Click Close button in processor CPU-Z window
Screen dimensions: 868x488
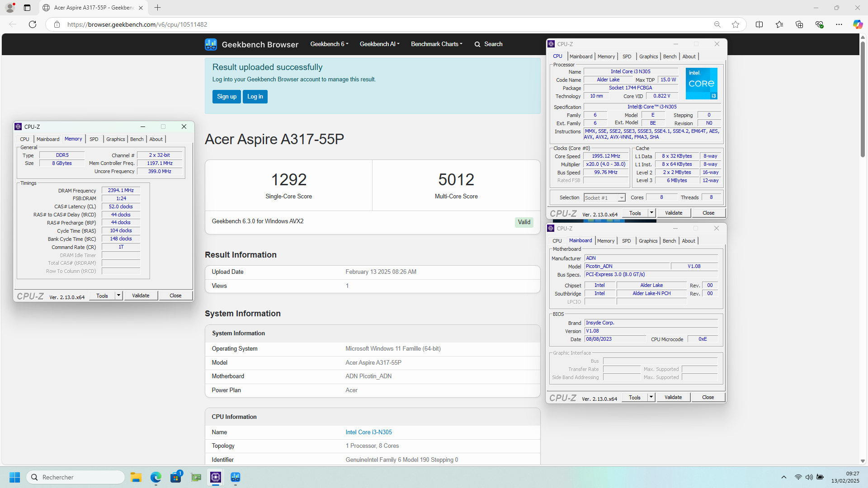(708, 213)
